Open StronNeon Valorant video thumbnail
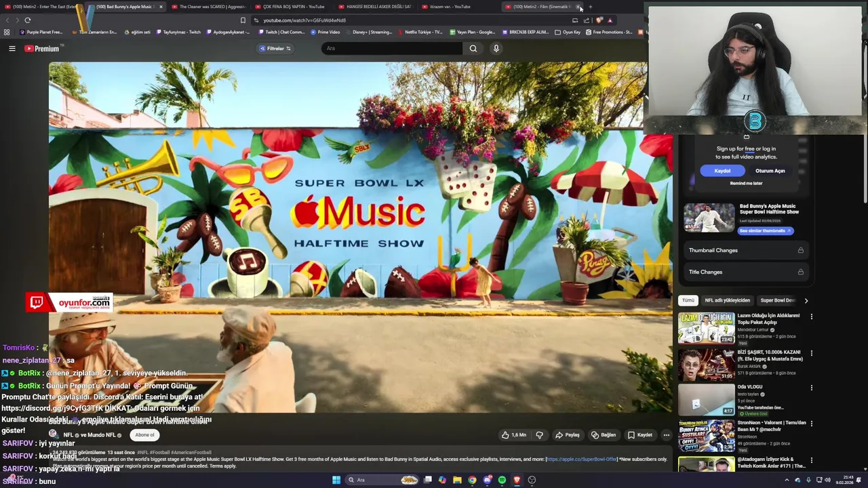Image resolution: width=868 pixels, height=488 pixels. click(x=707, y=435)
